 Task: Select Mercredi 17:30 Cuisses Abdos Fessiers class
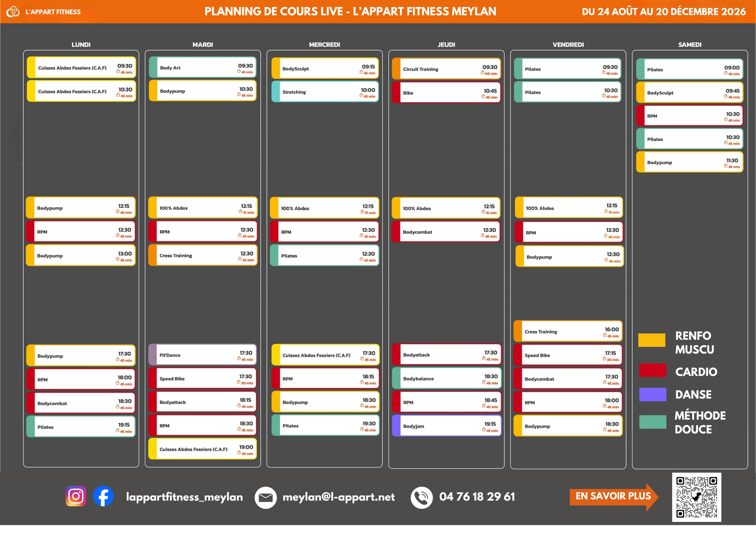tap(326, 355)
